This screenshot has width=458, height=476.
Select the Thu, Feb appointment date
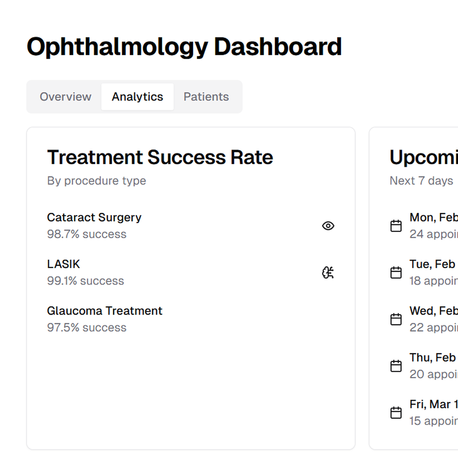432,357
